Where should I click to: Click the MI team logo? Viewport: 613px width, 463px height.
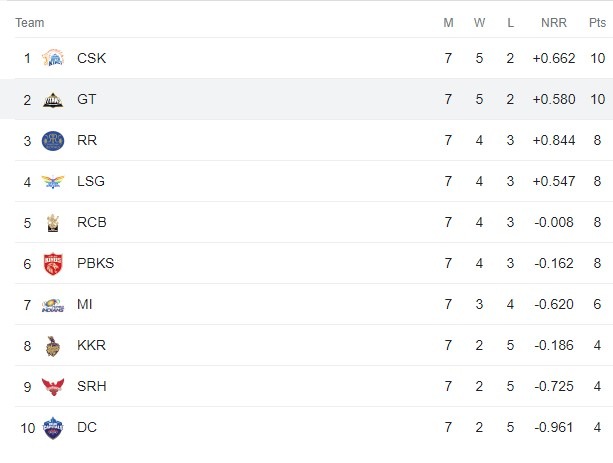(x=53, y=305)
